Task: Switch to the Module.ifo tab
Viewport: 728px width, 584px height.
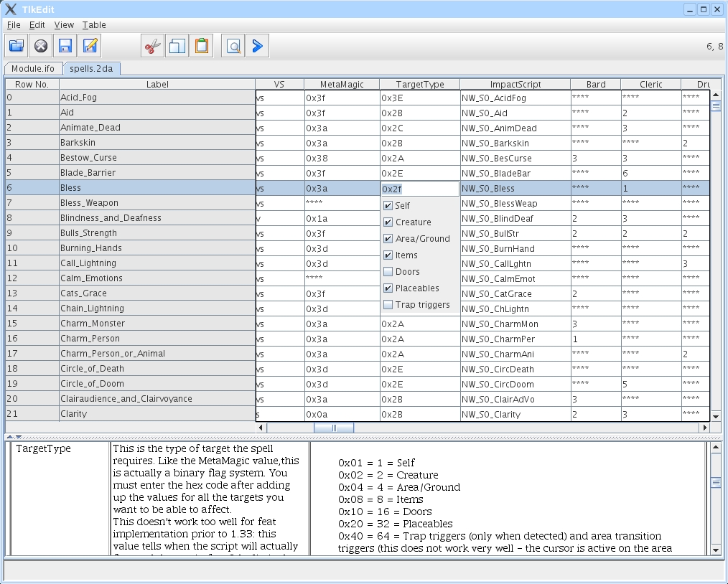Action: click(33, 69)
